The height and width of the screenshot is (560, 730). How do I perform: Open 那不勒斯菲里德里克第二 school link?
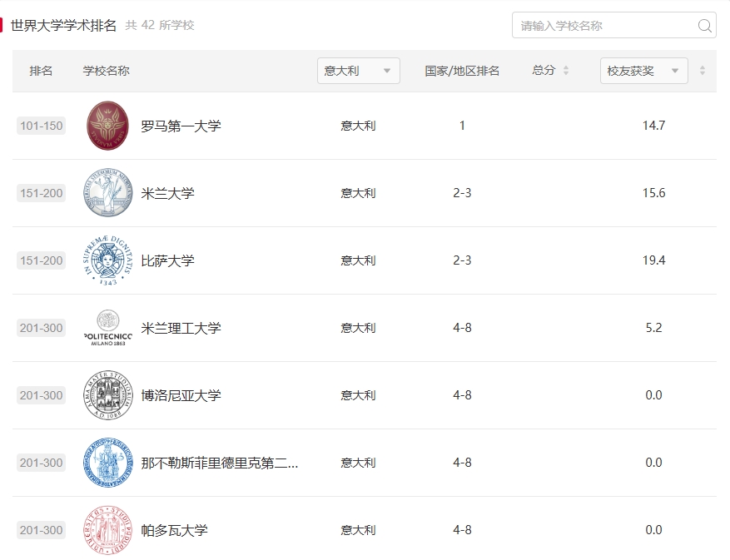click(x=219, y=463)
